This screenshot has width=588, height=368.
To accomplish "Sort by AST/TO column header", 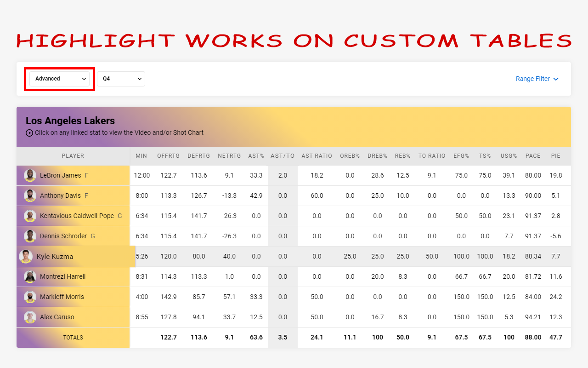I will (x=283, y=156).
